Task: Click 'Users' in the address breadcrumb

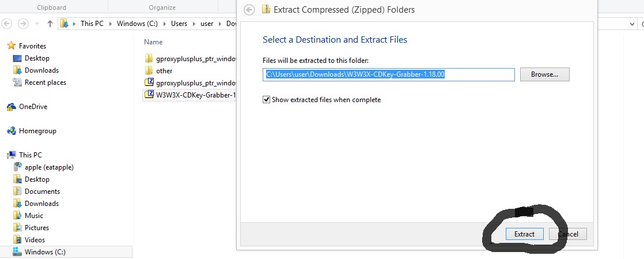Action: (179, 24)
